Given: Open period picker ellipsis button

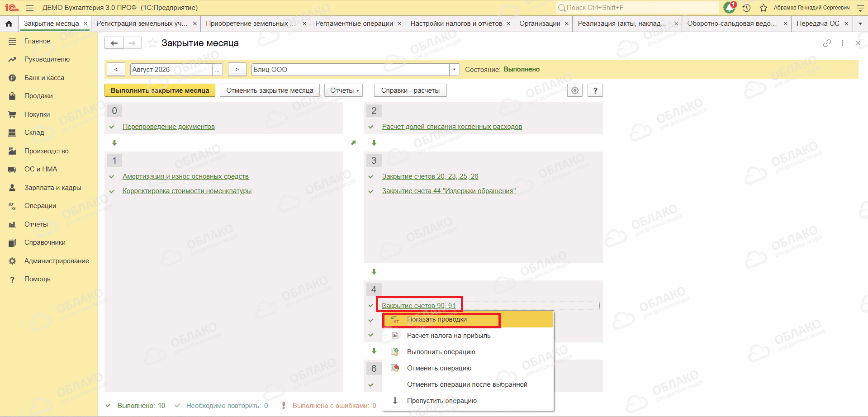Looking at the screenshot, I should tap(218, 70).
